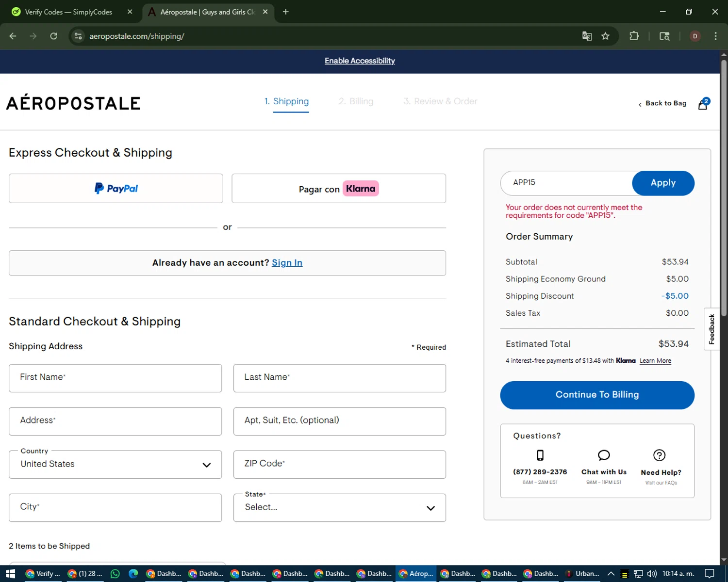Select the Aéropostale browser tab

point(208,12)
